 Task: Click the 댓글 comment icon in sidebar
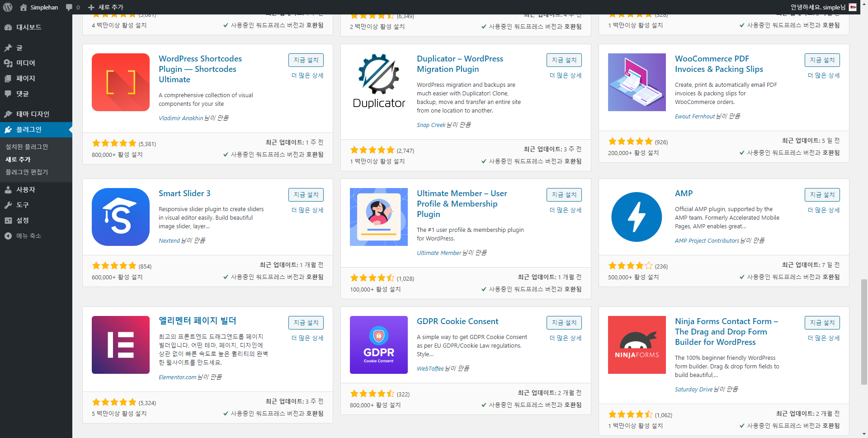[x=8, y=94]
